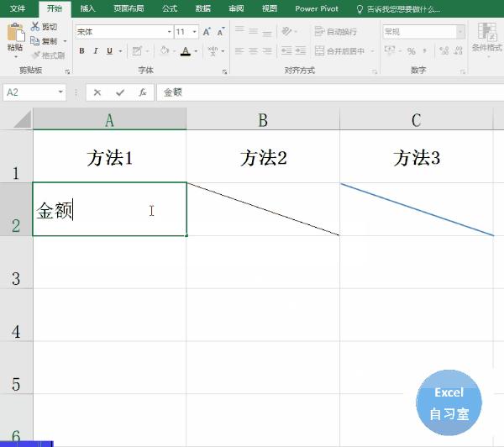This screenshot has width=504, height=447.
Task: Open Font (字体) group dialog launcher
Action: (224, 71)
